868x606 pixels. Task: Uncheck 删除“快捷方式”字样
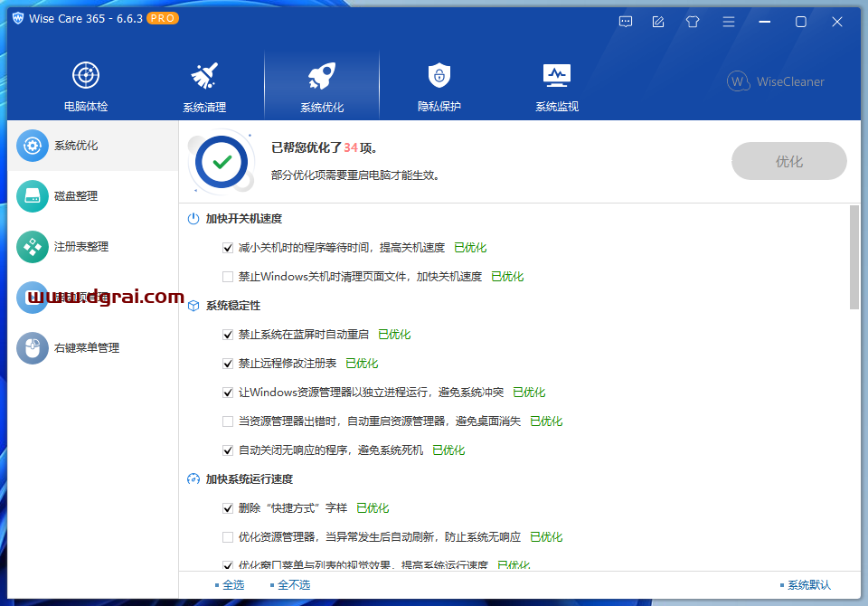coord(228,508)
